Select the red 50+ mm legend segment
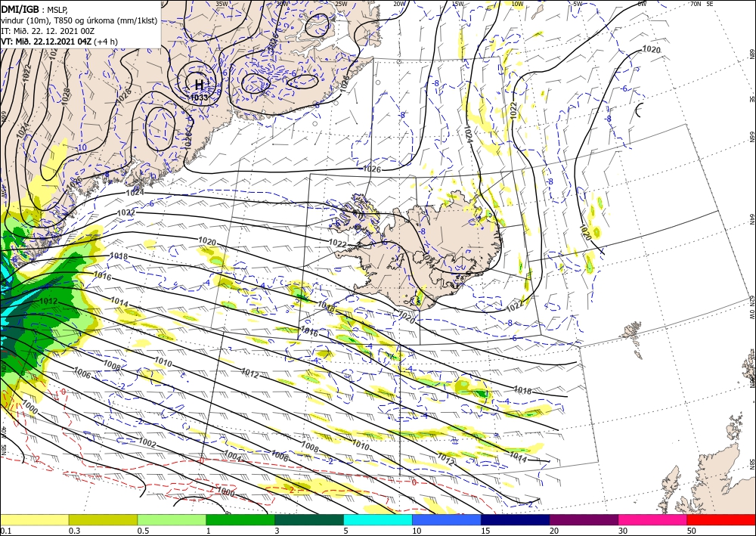Screen dimensions: 756x536 point(721,519)
